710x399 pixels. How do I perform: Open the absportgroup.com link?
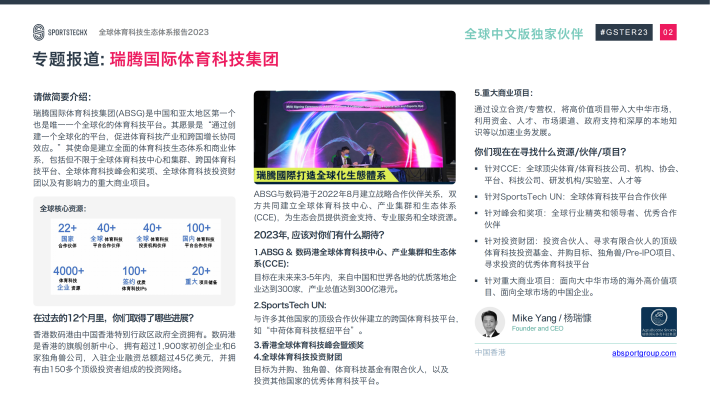[x=643, y=353]
